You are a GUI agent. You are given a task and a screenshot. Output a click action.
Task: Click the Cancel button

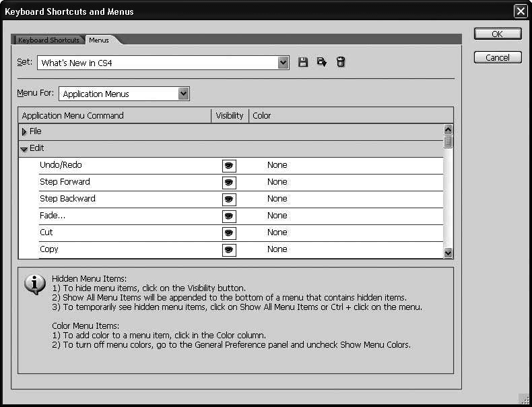[x=498, y=57]
